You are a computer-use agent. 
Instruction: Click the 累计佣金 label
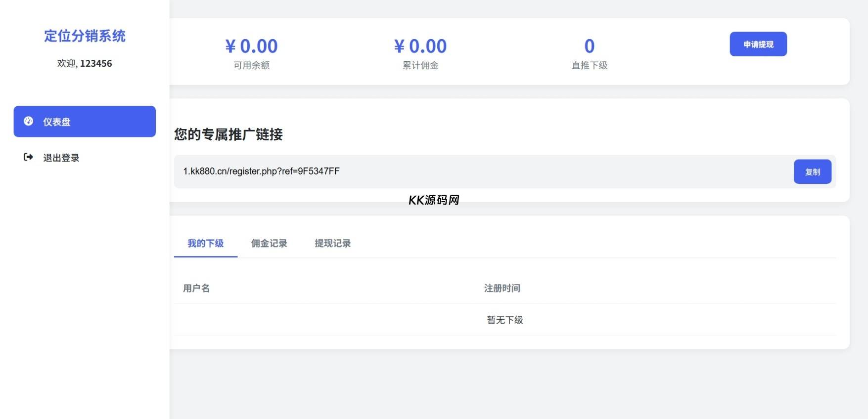[420, 65]
